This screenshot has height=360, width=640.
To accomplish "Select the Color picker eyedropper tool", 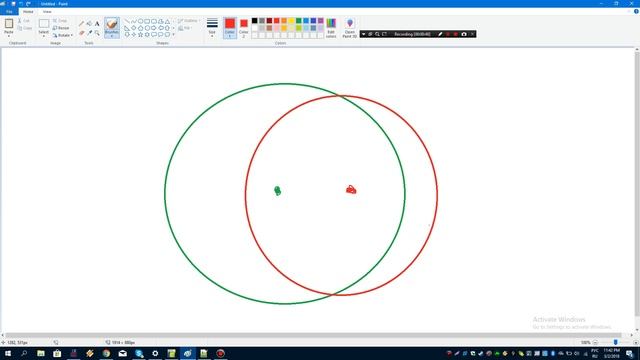I will (89, 33).
